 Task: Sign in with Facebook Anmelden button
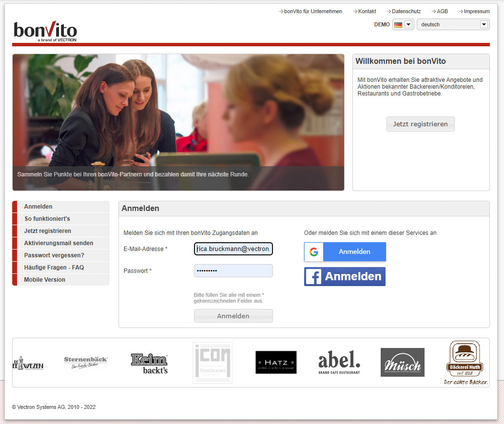345,276
